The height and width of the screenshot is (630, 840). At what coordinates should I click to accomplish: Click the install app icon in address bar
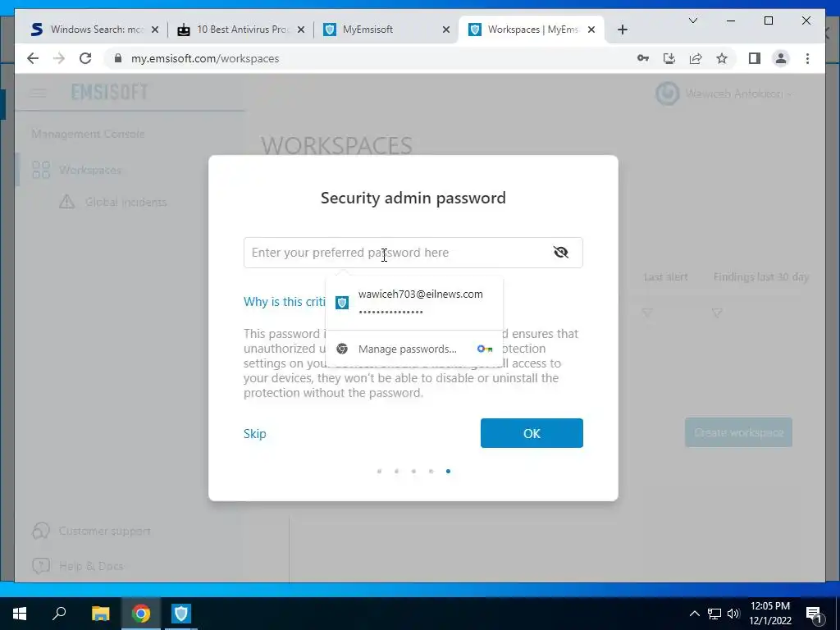(669, 58)
